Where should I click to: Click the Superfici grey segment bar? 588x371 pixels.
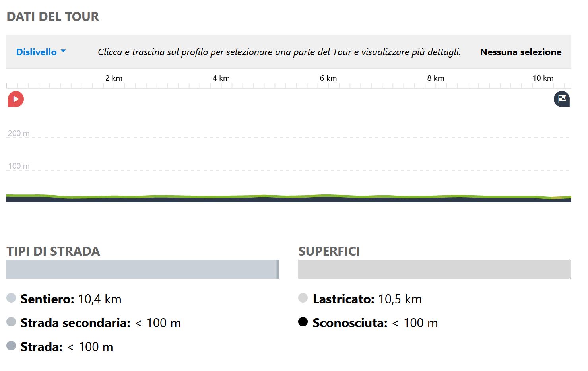(x=435, y=269)
